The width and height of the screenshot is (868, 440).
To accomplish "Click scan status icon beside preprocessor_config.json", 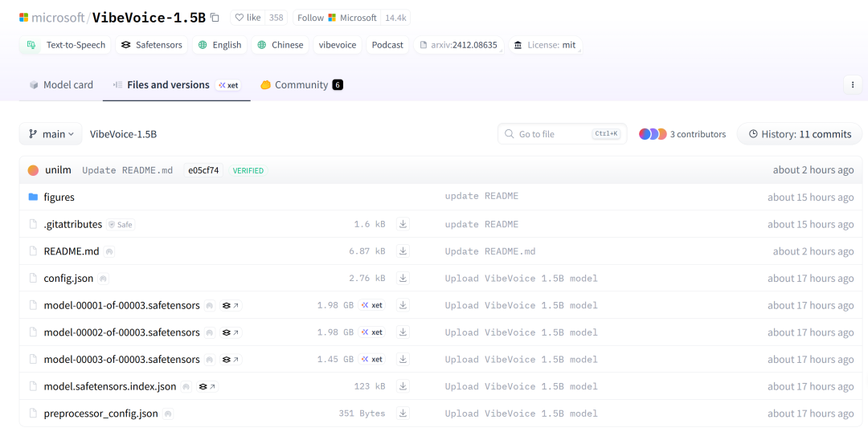I will [x=168, y=414].
